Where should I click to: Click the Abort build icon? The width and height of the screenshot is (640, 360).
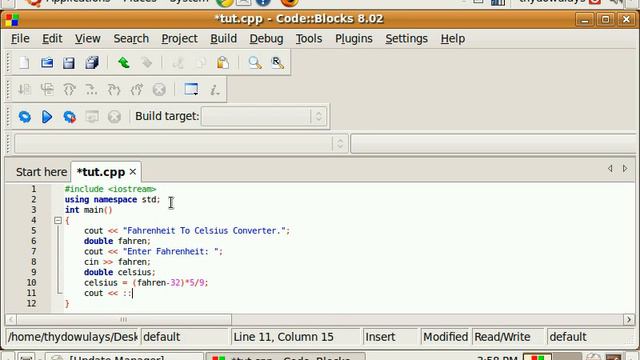pos(114,117)
